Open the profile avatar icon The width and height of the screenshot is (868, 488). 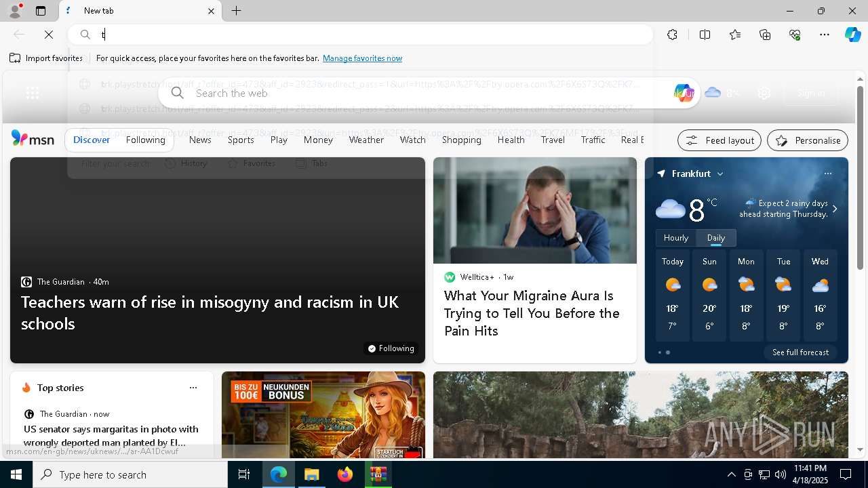14,11
